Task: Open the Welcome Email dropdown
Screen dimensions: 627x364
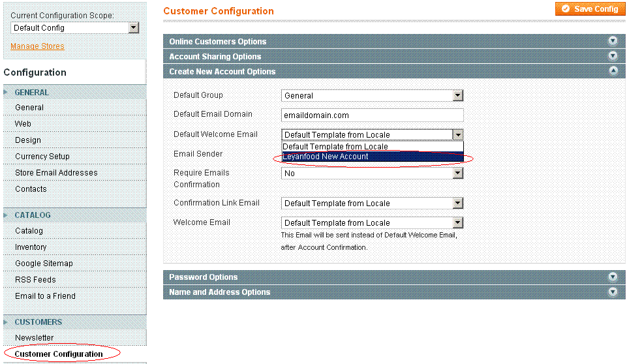Action: pyautogui.click(x=373, y=223)
